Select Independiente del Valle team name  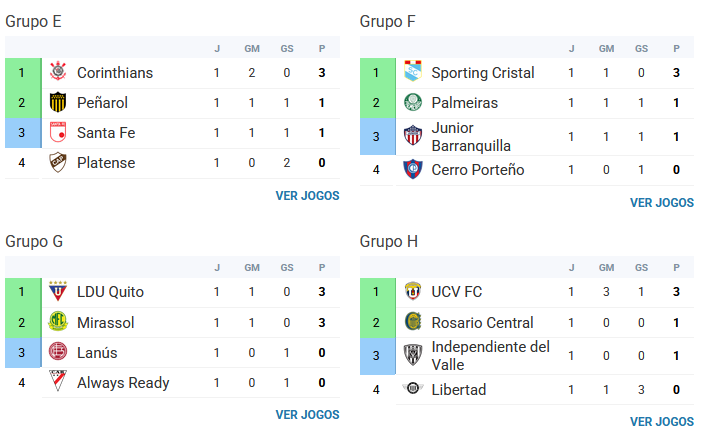(490, 355)
